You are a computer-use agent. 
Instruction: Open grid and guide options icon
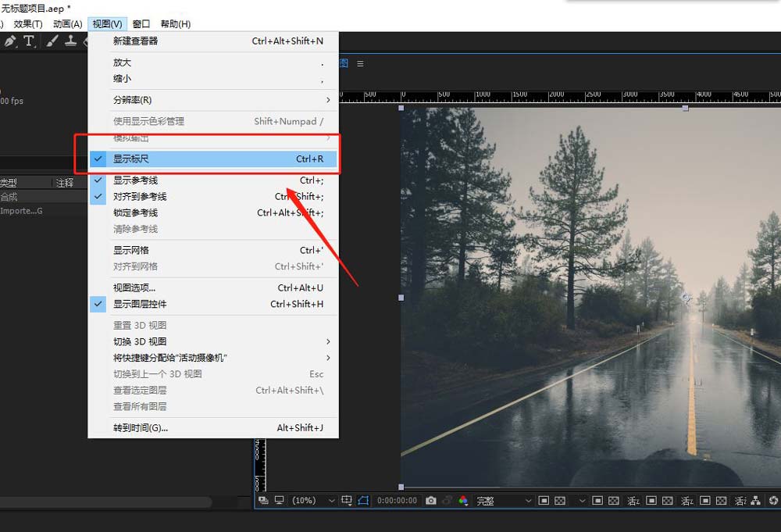click(x=347, y=500)
